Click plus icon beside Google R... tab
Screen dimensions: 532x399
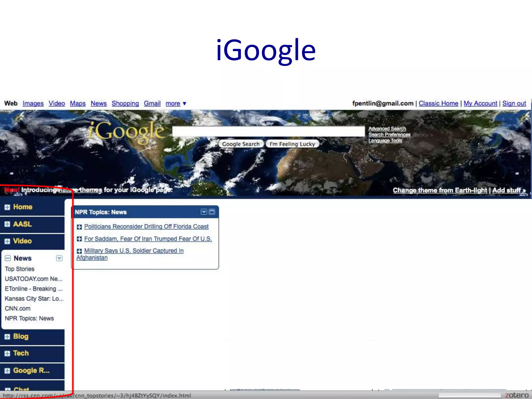coord(7,371)
